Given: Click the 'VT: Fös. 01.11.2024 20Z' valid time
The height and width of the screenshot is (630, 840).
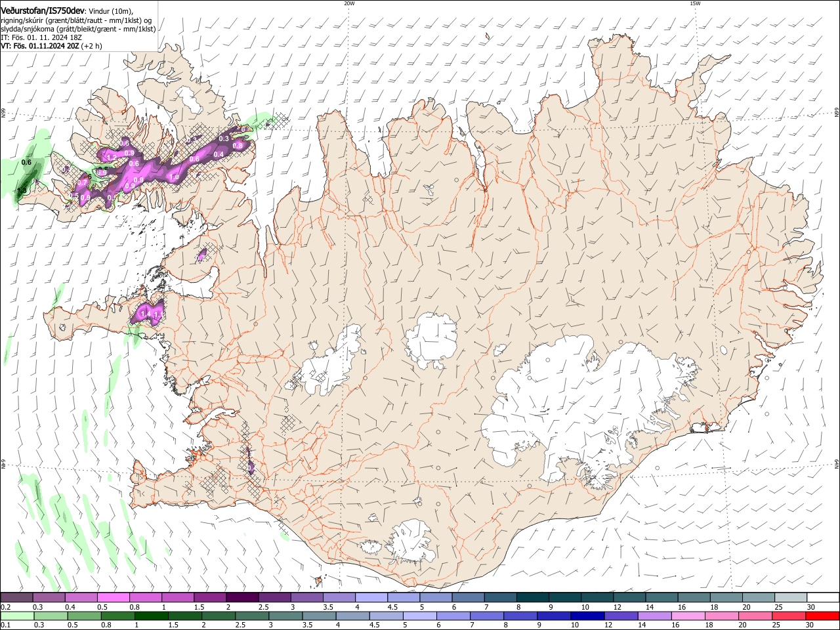Looking at the screenshot, I should 39,46.
